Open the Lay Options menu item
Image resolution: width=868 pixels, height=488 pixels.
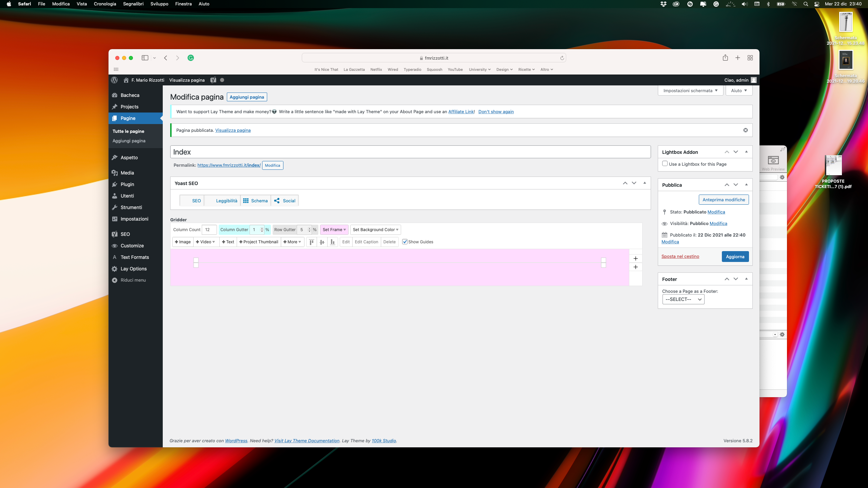coord(134,269)
